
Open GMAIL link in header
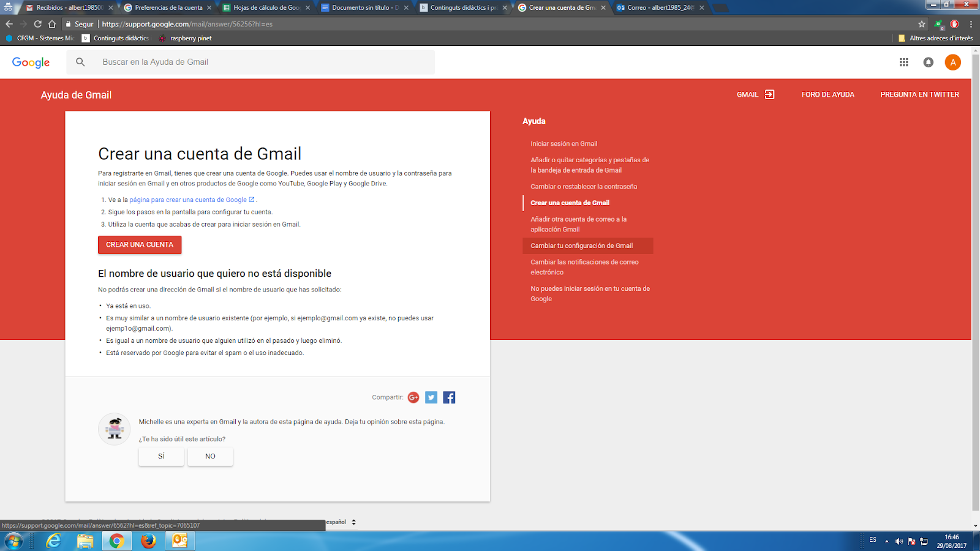pyautogui.click(x=755, y=94)
